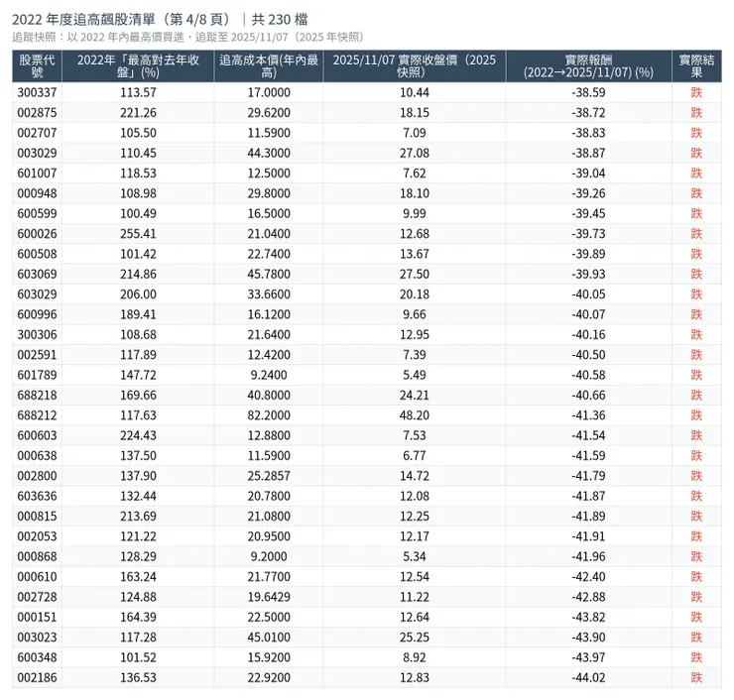The width and height of the screenshot is (734, 700).
Task: Click the 255.41 percentage value
Action: tap(138, 233)
